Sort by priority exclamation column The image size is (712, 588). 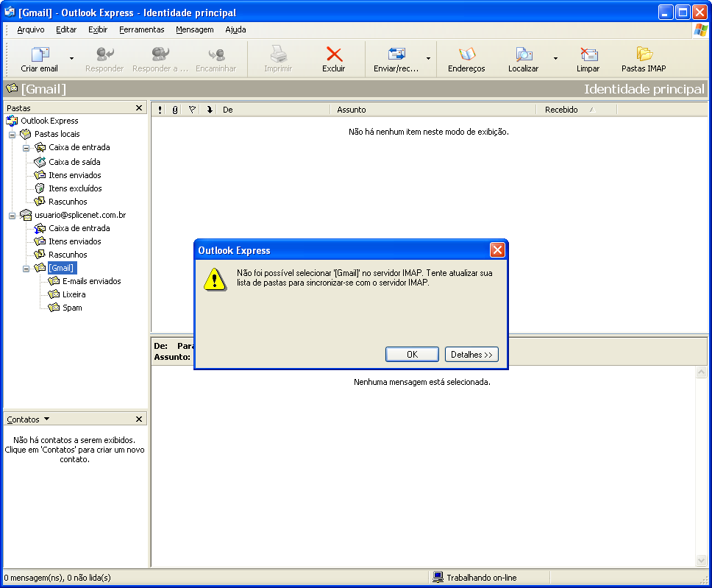160,110
